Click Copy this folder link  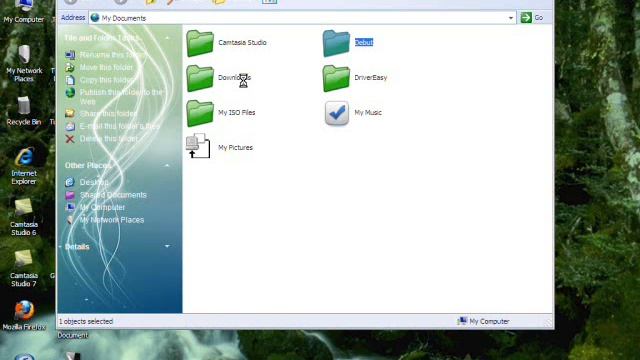[x=107, y=80]
